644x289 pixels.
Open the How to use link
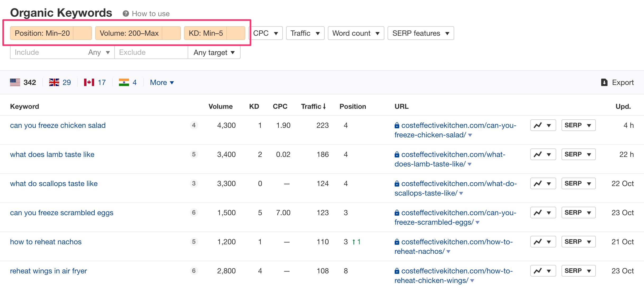(151, 14)
